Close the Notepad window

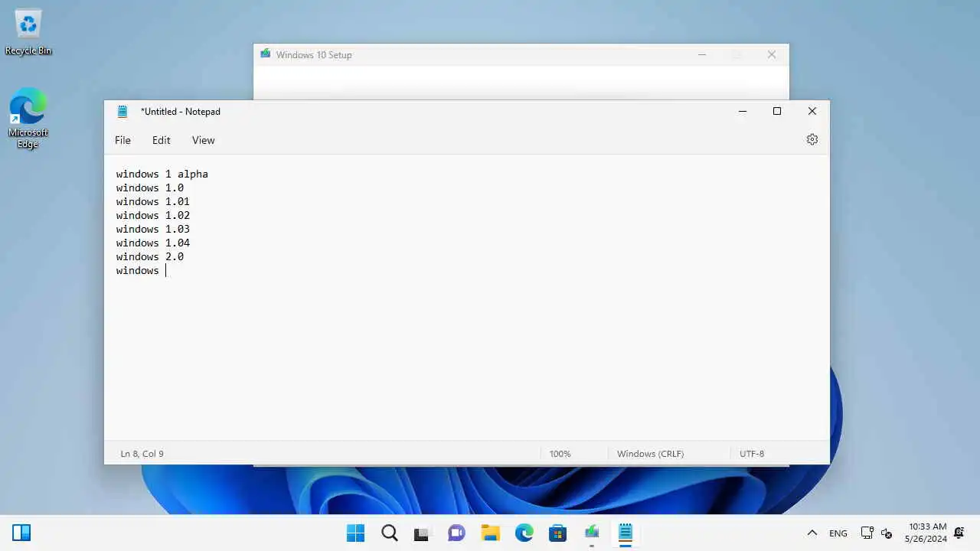click(x=812, y=112)
